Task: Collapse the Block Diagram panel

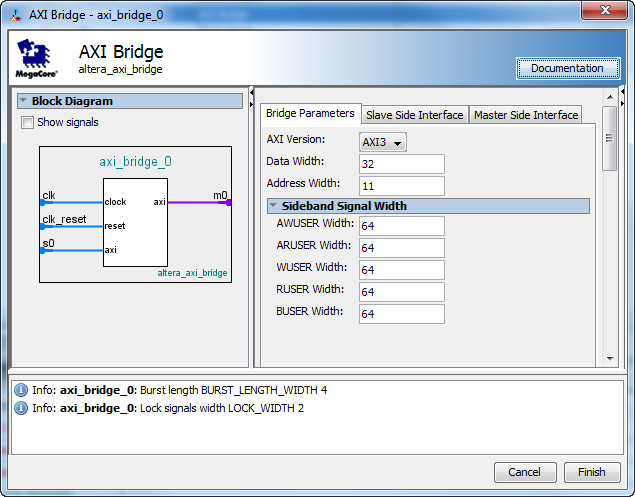Action: [23, 101]
